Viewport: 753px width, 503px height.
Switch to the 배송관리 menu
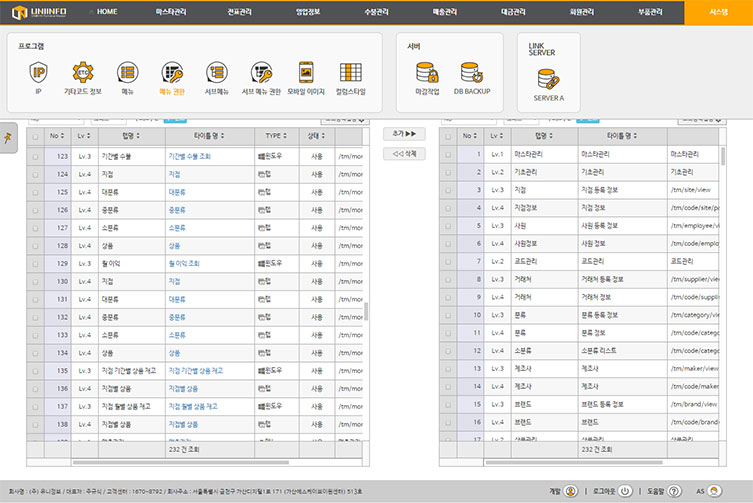[x=443, y=10]
